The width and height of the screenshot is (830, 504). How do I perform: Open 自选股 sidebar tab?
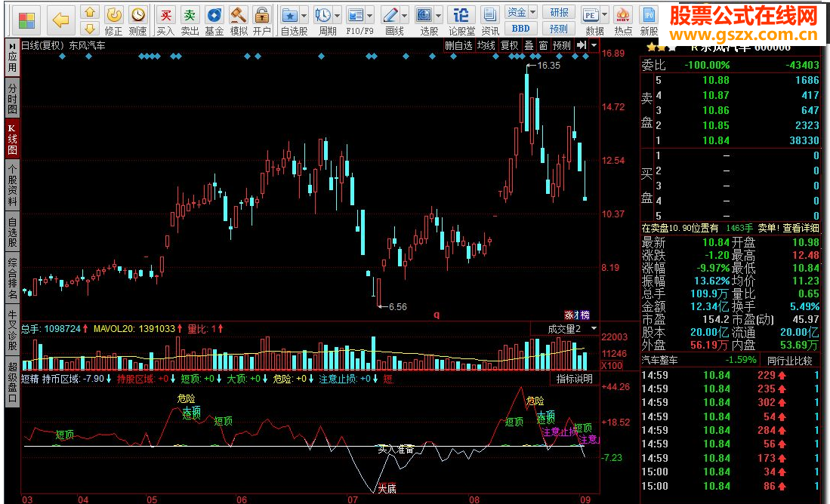point(12,232)
